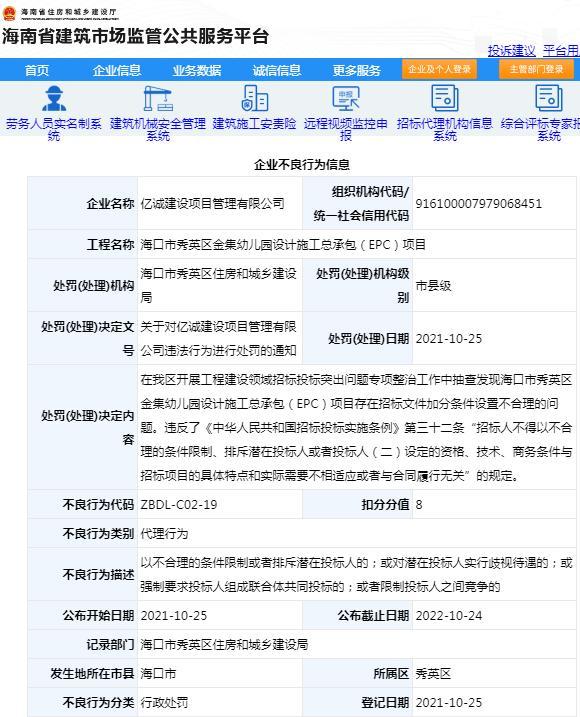Open the 企业信息 menu

(x=117, y=70)
